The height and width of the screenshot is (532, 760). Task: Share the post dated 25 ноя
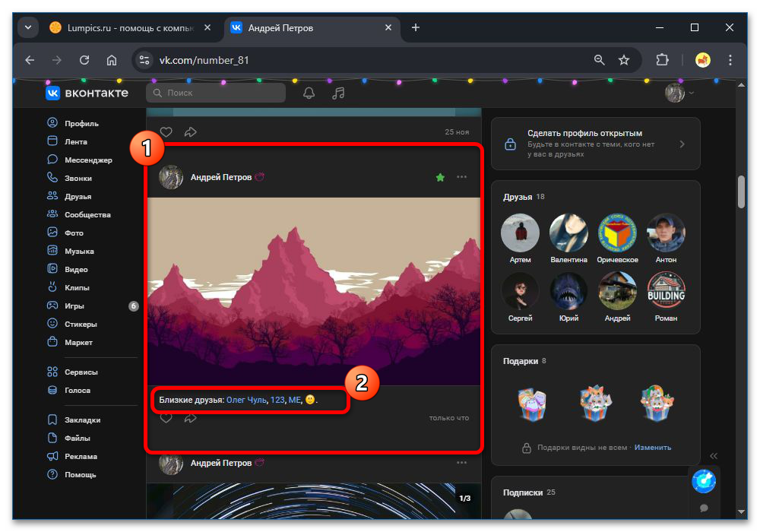tap(191, 131)
